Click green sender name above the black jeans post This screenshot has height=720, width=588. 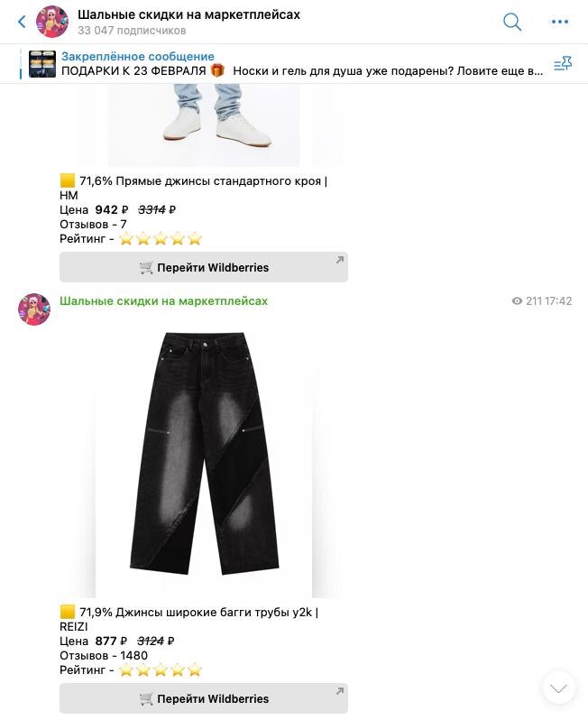tap(163, 301)
